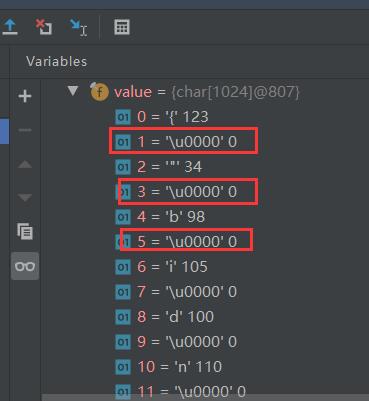Click primitive type icon of element 4
This screenshot has height=401, width=369.
tap(123, 217)
